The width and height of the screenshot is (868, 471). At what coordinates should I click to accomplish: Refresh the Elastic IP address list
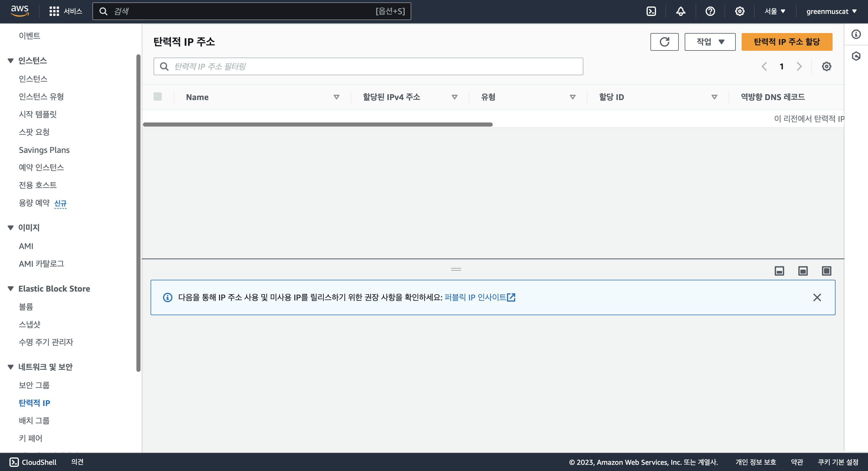(x=664, y=42)
